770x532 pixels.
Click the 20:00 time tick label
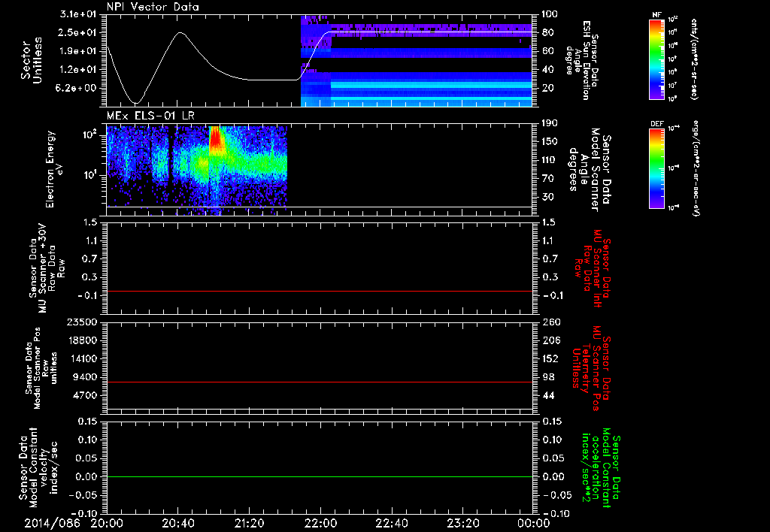click(107, 523)
